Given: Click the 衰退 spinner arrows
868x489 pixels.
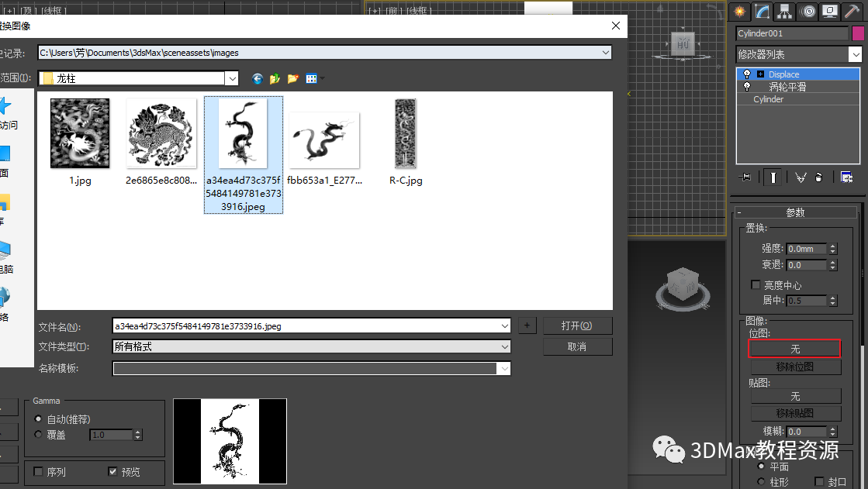Looking at the screenshot, I should 832,265.
